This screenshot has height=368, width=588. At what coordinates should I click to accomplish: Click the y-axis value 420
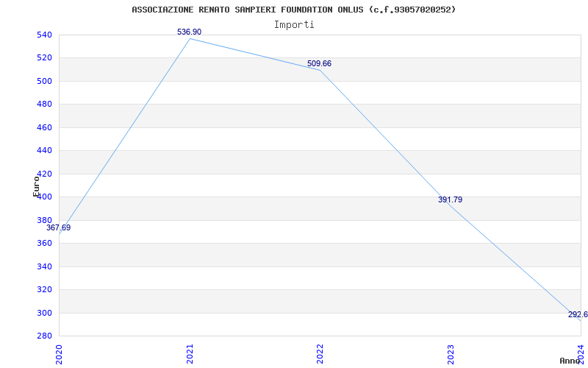click(44, 174)
